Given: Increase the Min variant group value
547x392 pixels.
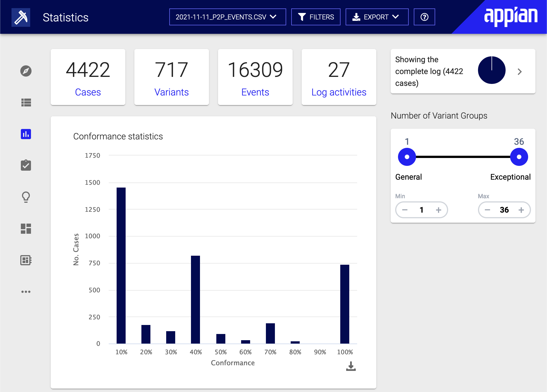Looking at the screenshot, I should [439, 210].
